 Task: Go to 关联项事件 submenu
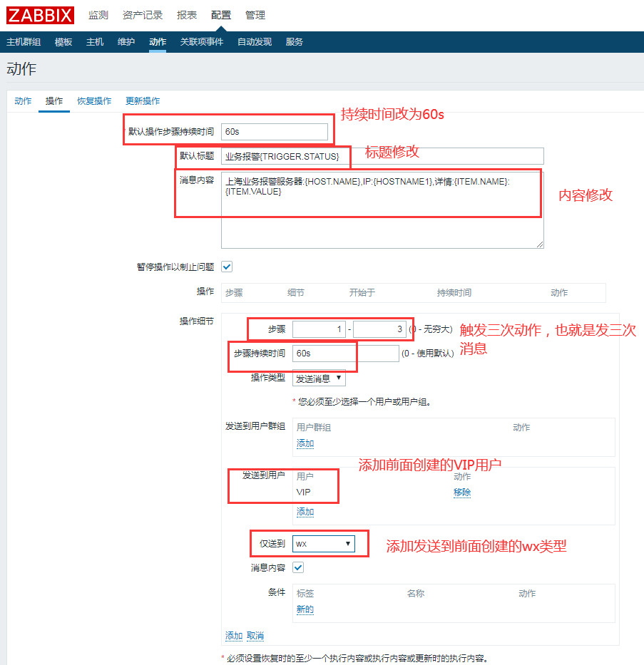tap(202, 42)
